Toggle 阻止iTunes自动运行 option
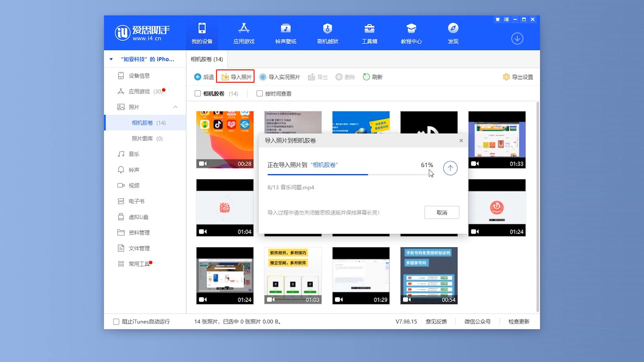This screenshot has width=644, height=362. (x=116, y=321)
